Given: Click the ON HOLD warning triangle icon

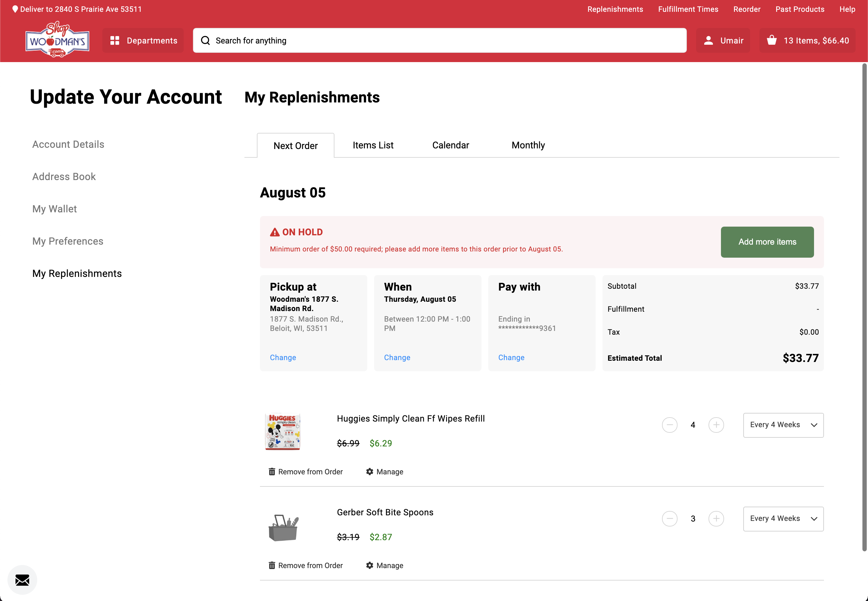Looking at the screenshot, I should coord(275,232).
